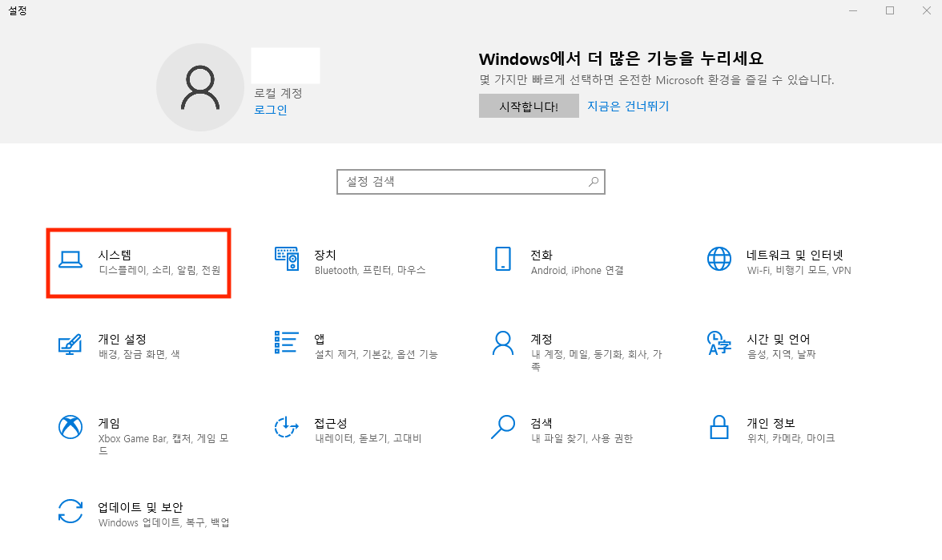This screenshot has width=942, height=560.
Task: Select the 검색 category title text
Action: pos(541,423)
